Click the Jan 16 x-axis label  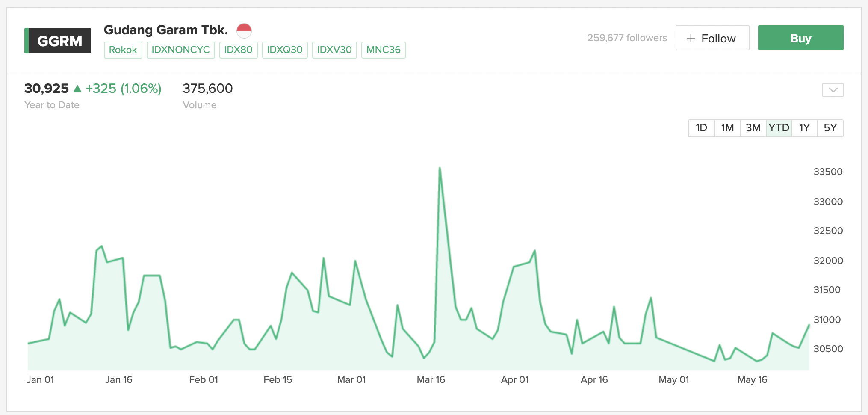pos(119,380)
